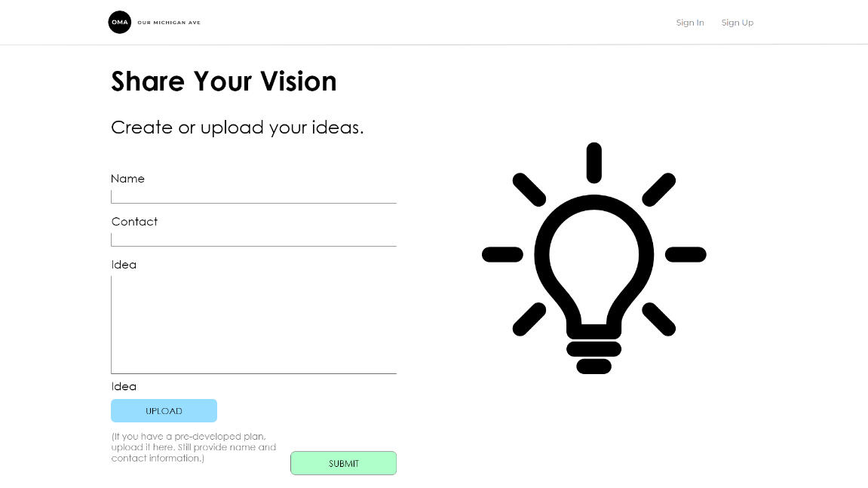Viewport: 868px width, 488px height.
Task: Click the Contact field label
Action: point(134,222)
